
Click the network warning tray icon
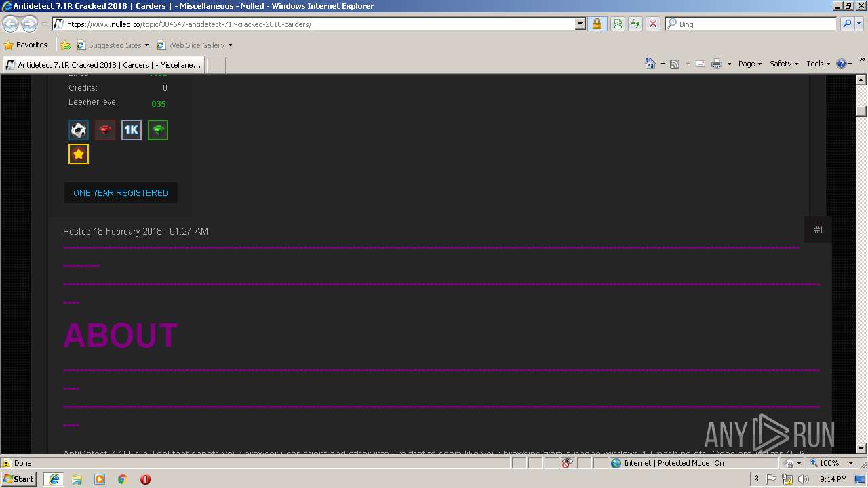point(787,479)
